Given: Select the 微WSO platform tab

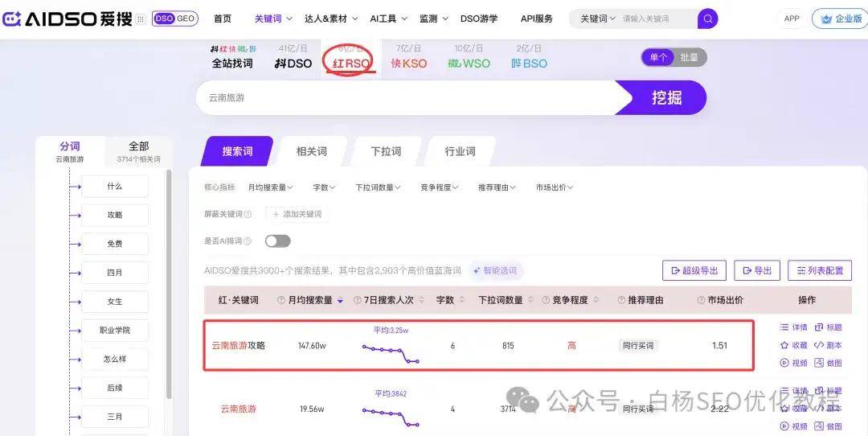Looking at the screenshot, I should [469, 58].
